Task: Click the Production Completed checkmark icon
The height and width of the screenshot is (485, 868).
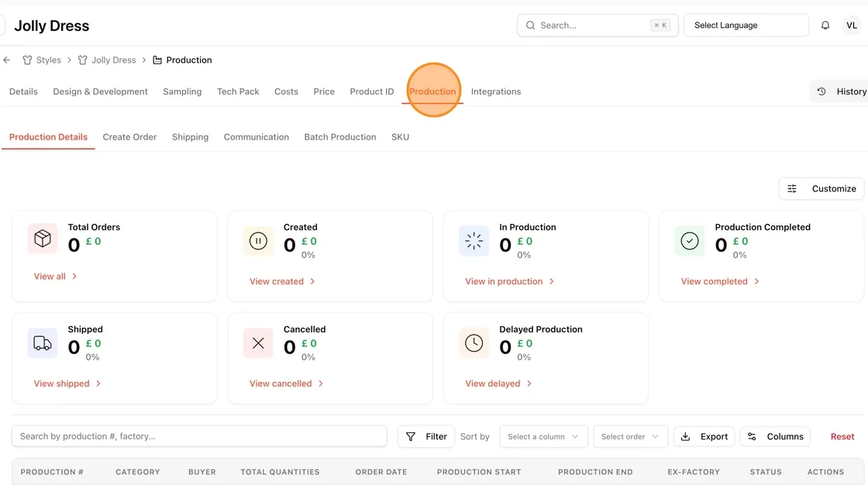Action: tap(690, 241)
